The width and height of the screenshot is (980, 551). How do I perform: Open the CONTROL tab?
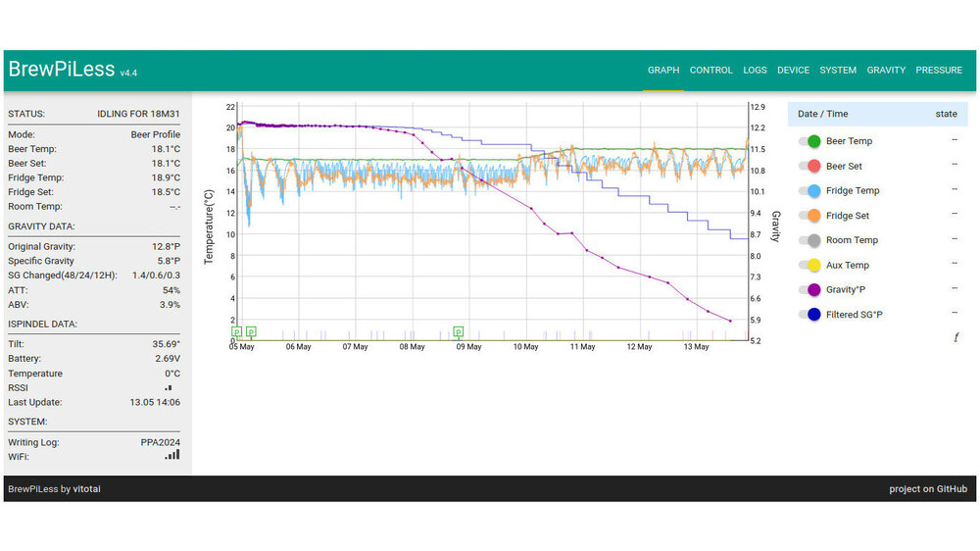click(710, 71)
